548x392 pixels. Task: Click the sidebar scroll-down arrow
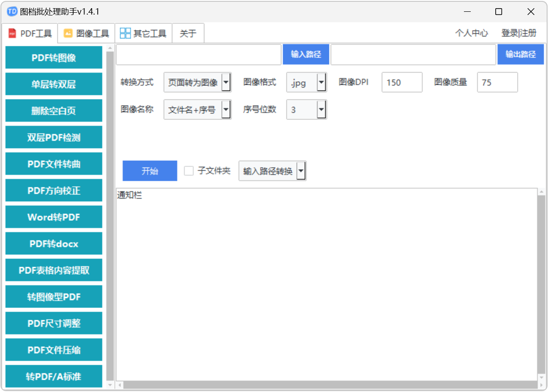click(x=110, y=385)
